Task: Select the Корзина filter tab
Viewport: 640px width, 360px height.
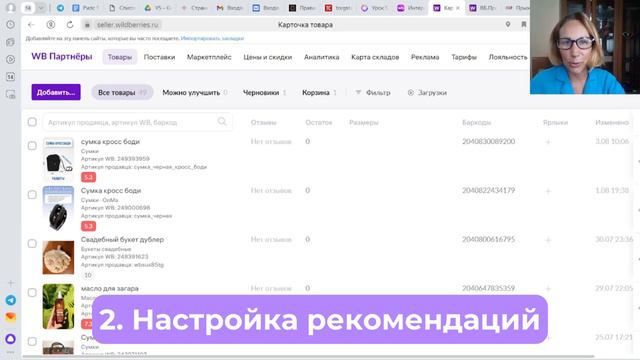Action: [319, 93]
